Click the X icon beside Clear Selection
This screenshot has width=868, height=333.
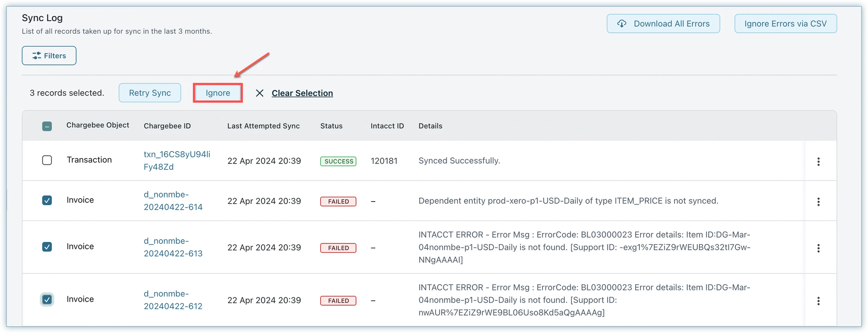(x=259, y=93)
